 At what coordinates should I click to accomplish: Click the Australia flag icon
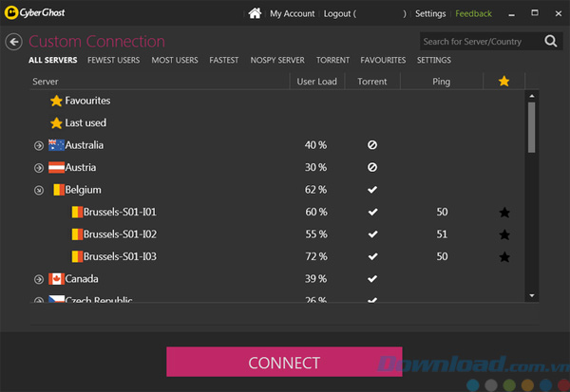[56, 145]
